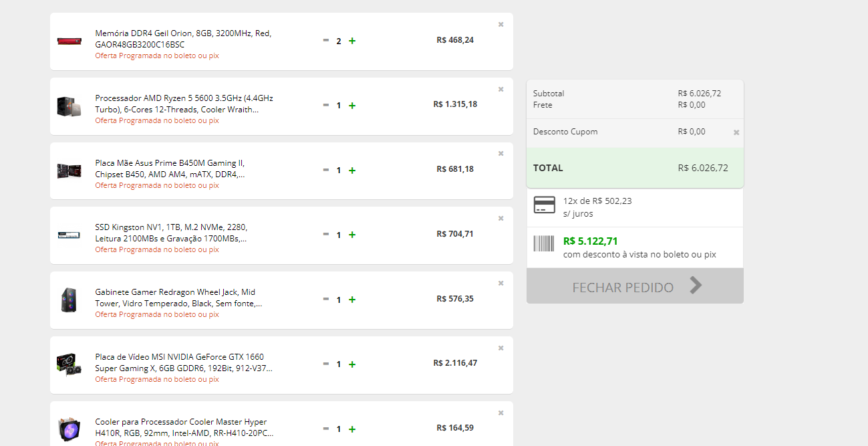Select the Subtotal R$ 6.026,72 value

[x=700, y=94]
